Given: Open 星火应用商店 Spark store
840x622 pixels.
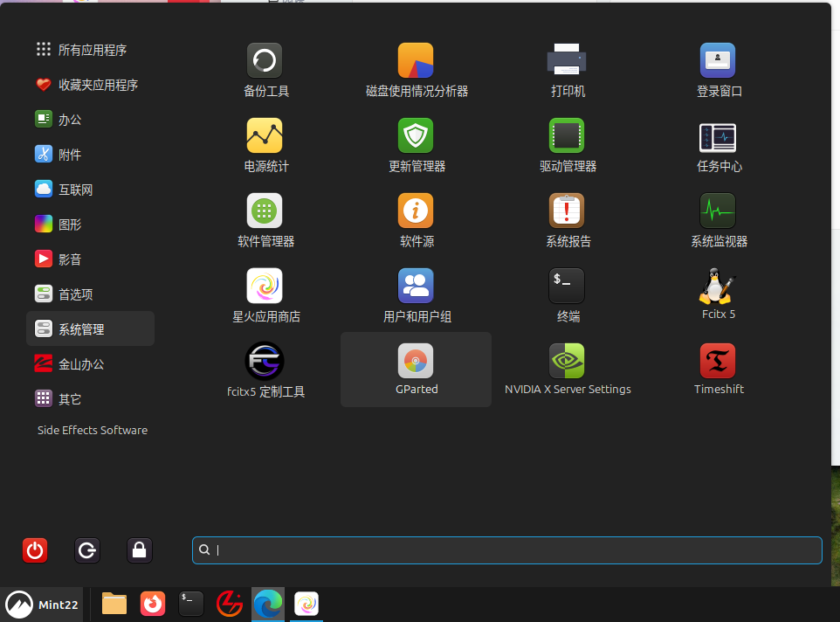Looking at the screenshot, I should [265, 295].
